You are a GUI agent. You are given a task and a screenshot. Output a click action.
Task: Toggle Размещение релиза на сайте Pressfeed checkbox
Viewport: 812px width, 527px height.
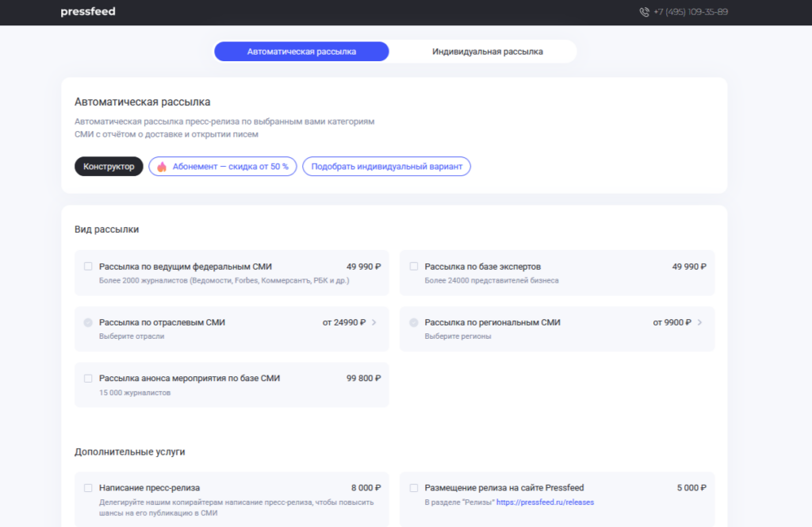pos(414,488)
